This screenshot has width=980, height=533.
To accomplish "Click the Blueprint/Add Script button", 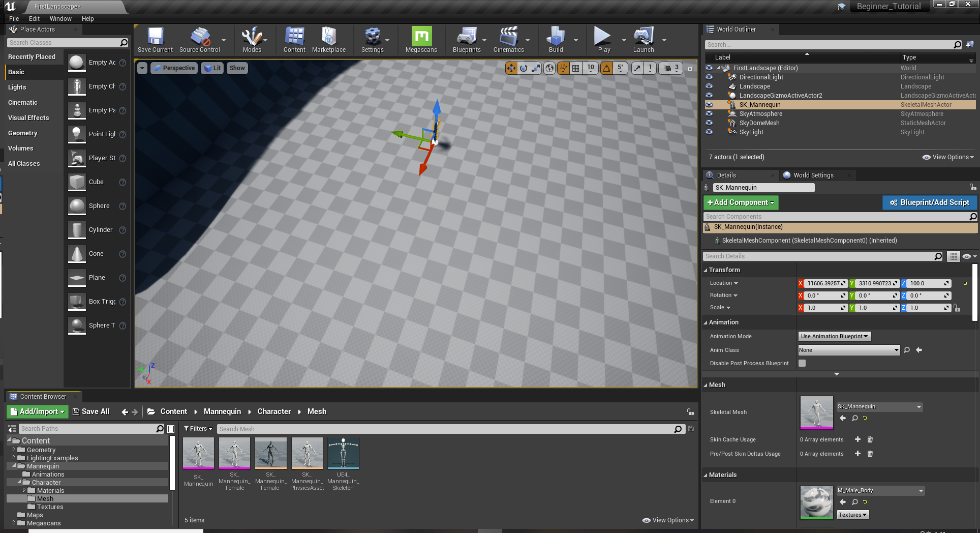I will tap(930, 202).
